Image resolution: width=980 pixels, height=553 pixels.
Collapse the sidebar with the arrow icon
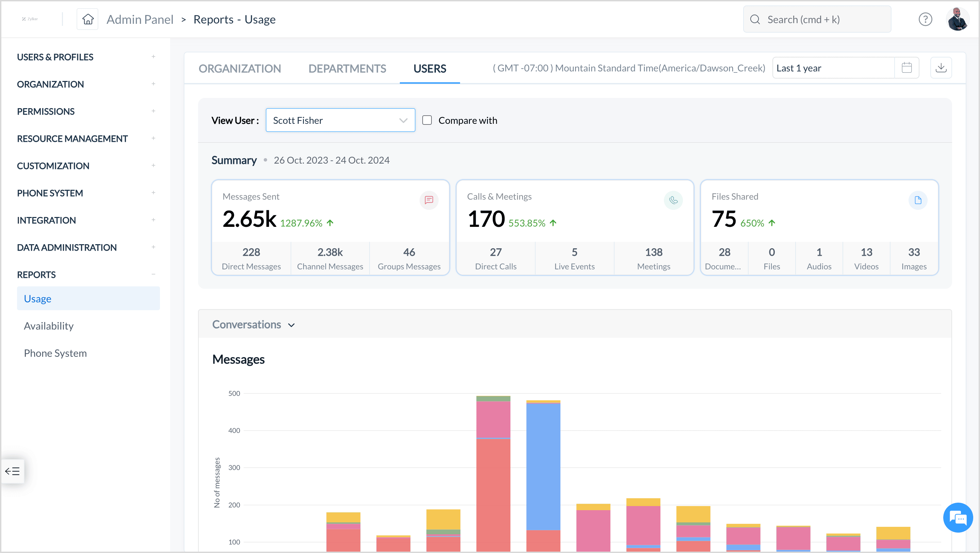click(12, 471)
